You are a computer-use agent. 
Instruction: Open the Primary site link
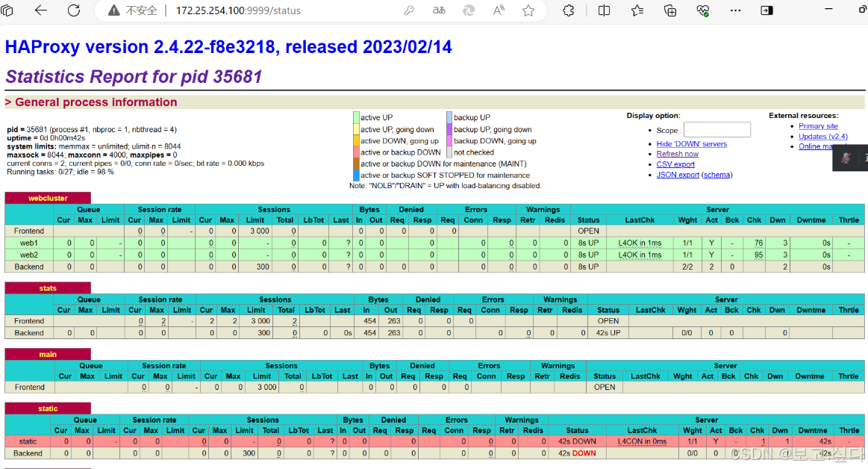click(818, 126)
